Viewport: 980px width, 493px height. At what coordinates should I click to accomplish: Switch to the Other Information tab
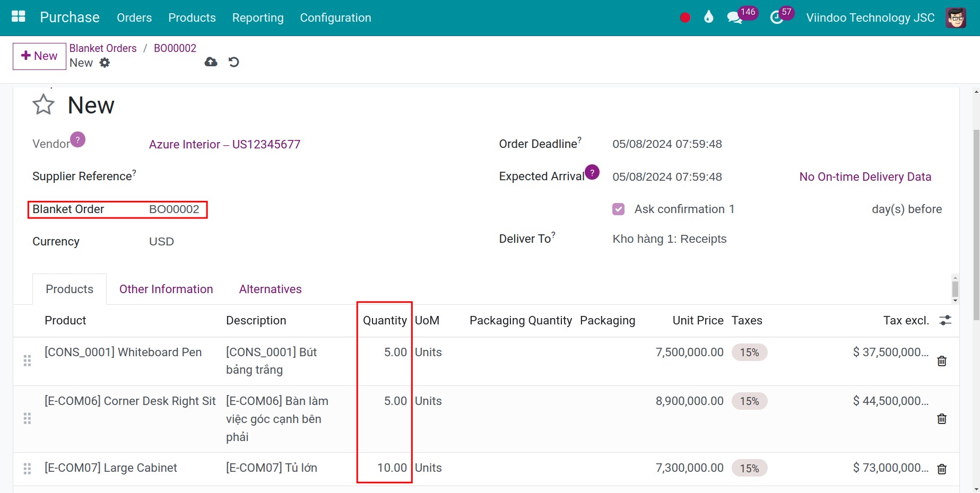tap(166, 289)
